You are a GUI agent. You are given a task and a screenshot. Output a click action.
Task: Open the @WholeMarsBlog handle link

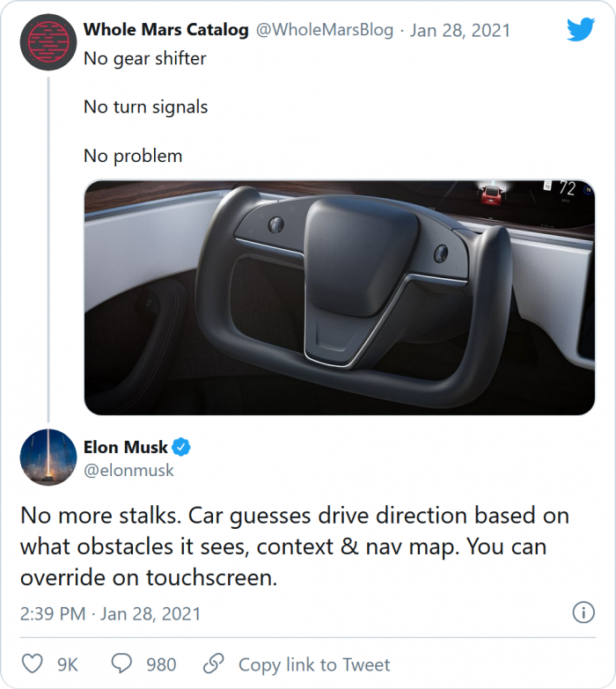[x=324, y=30]
